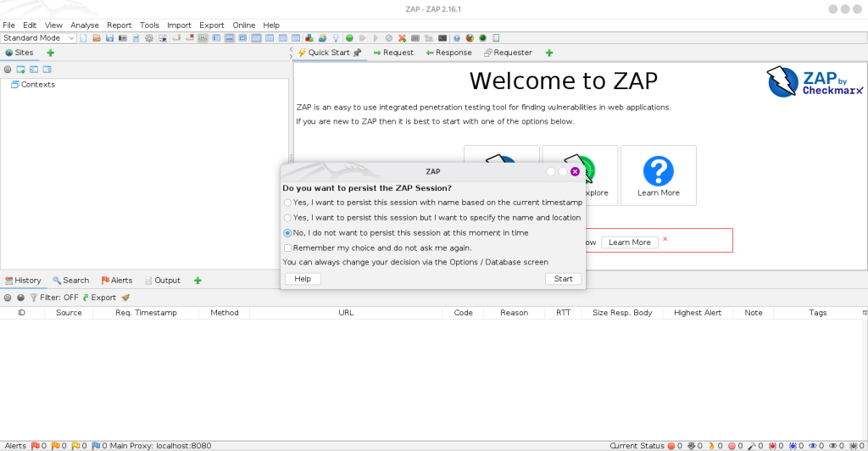Open the File menu
The image size is (868, 451).
pos(8,25)
